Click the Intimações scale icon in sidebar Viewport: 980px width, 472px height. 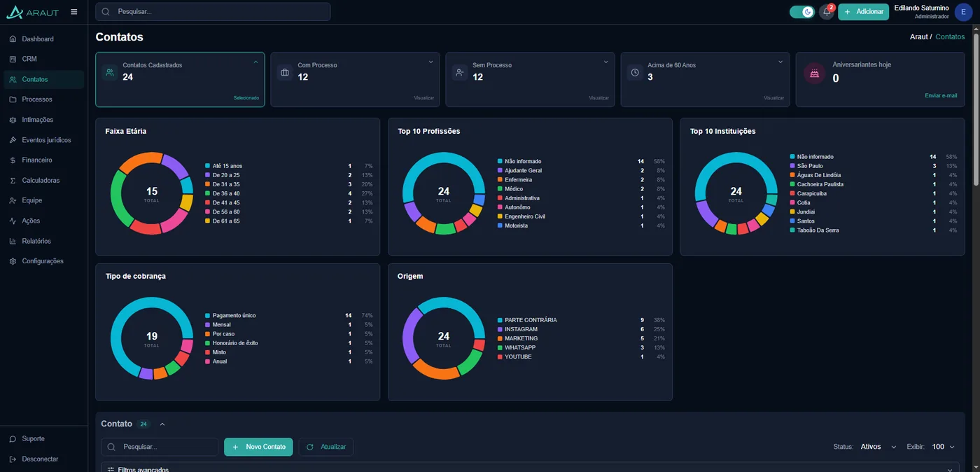tap(13, 120)
